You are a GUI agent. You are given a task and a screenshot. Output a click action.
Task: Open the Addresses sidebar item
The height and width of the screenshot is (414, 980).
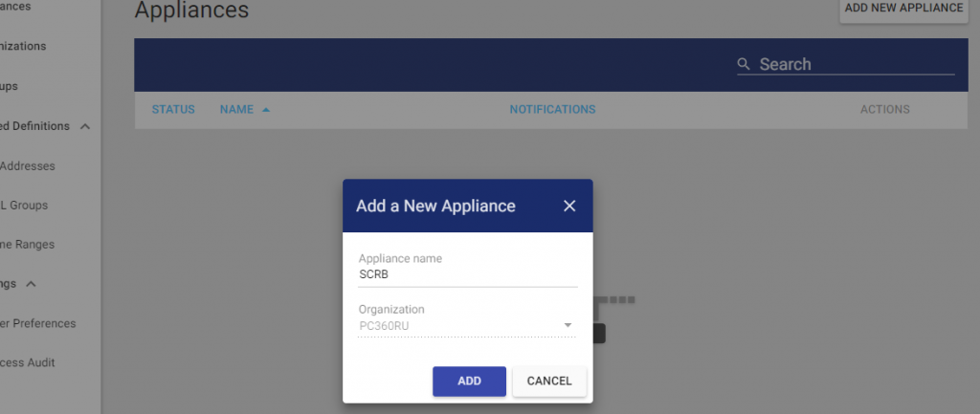[x=27, y=165]
